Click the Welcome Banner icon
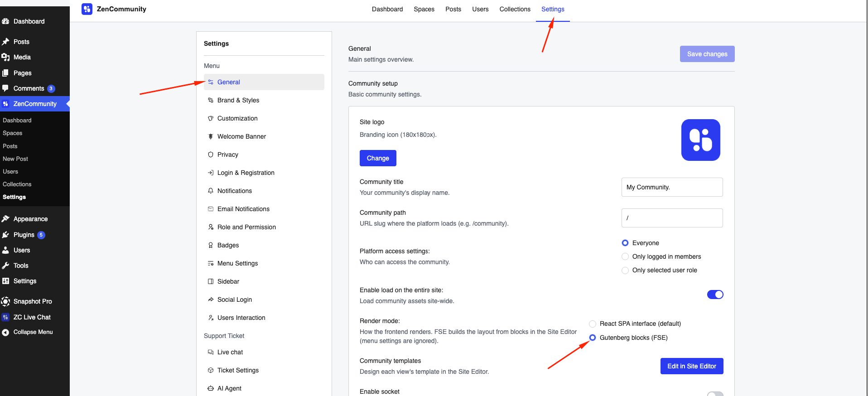Image resolution: width=868 pixels, height=396 pixels. (211, 136)
